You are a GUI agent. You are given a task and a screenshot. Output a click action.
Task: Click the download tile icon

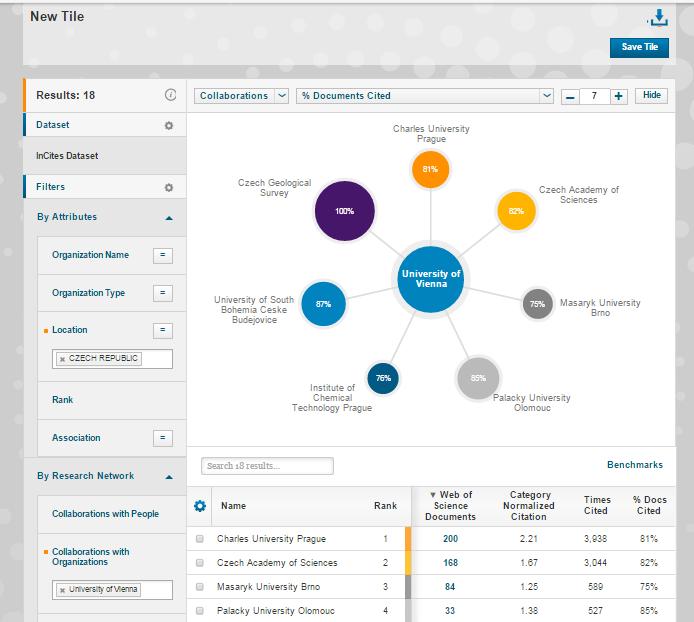point(658,18)
